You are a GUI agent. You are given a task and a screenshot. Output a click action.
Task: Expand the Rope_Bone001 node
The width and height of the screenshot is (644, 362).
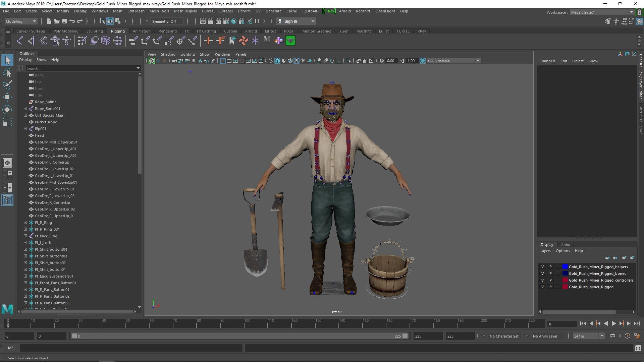click(x=25, y=109)
